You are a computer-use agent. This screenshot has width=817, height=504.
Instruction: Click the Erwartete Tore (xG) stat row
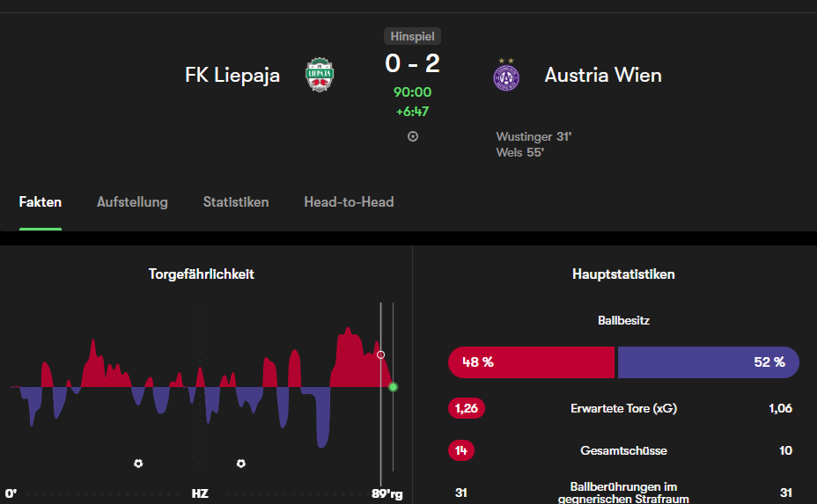tap(623, 408)
